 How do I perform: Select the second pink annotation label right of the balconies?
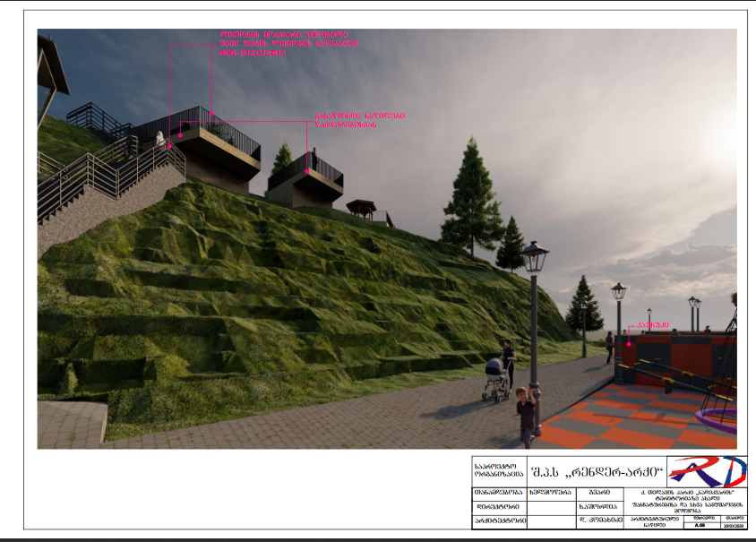tap(359, 120)
